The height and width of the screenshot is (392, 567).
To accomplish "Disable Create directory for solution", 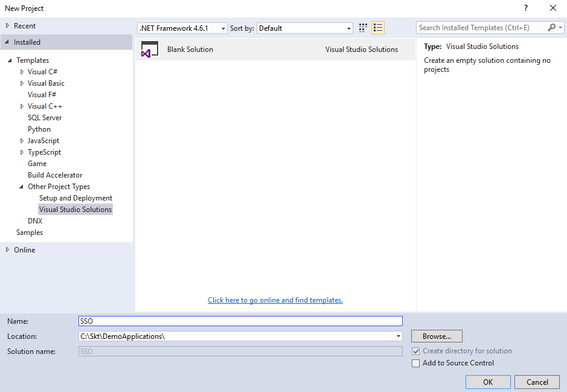I will click(x=416, y=351).
